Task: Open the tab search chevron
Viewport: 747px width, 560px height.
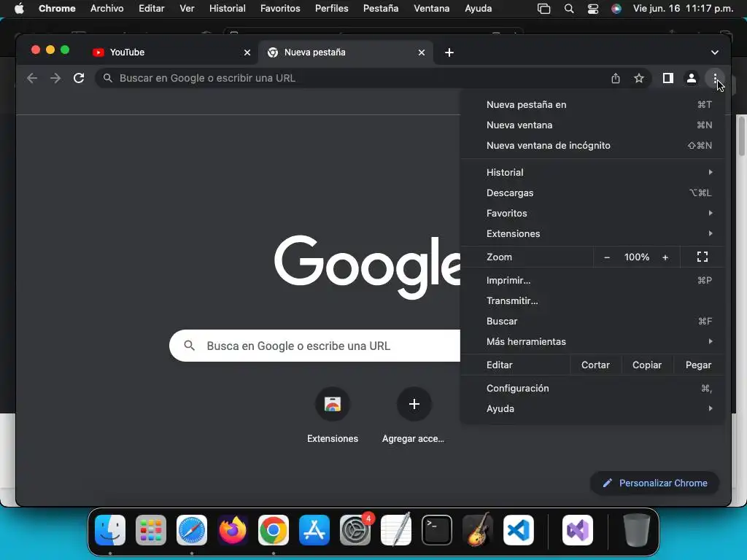Action: tap(714, 52)
